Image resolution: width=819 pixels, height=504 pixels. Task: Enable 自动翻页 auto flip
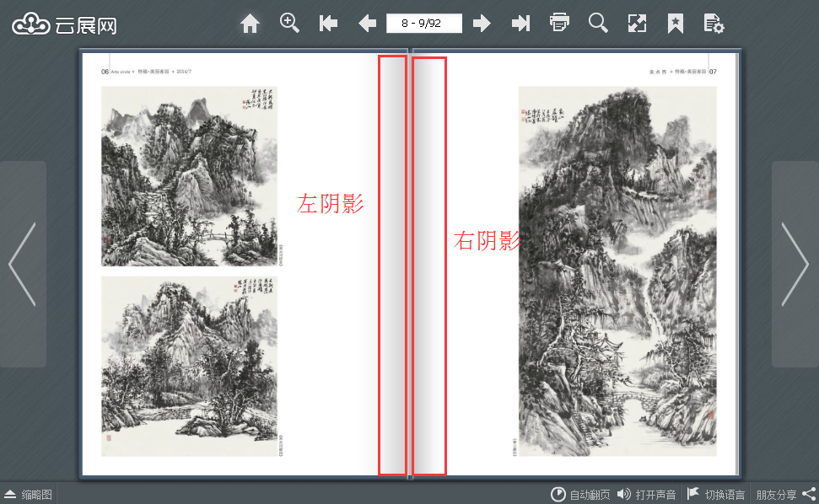(579, 494)
